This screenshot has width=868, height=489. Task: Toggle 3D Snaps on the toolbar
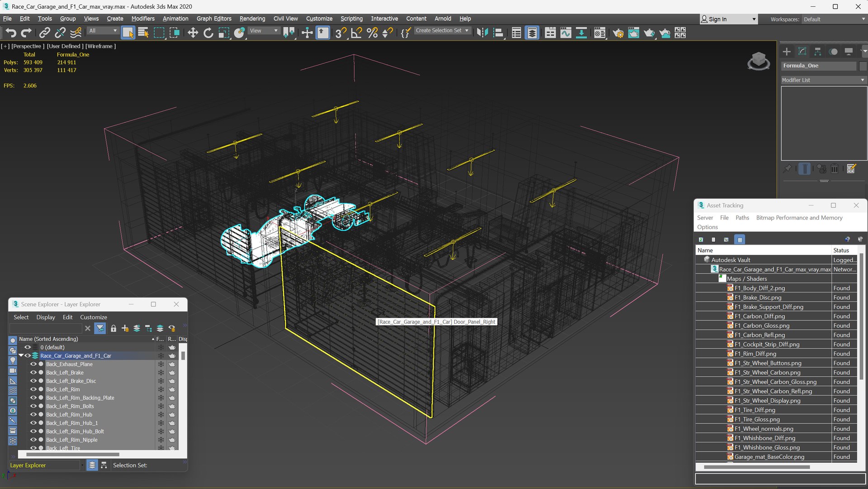(x=341, y=33)
